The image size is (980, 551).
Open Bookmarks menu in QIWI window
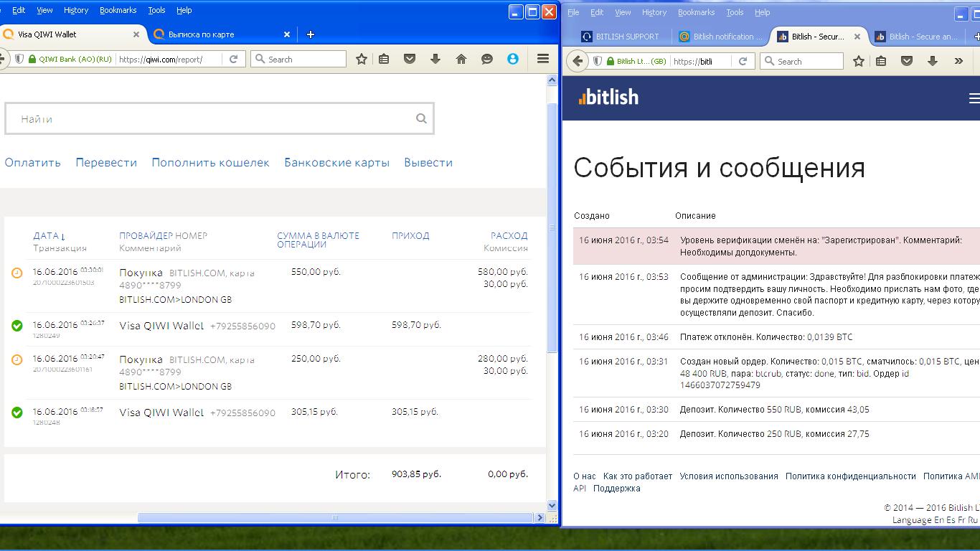point(118,10)
